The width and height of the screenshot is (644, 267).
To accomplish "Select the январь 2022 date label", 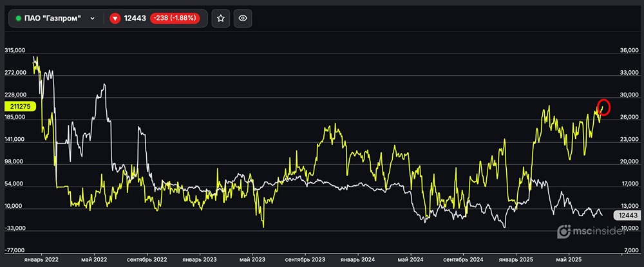I will (x=41, y=259).
